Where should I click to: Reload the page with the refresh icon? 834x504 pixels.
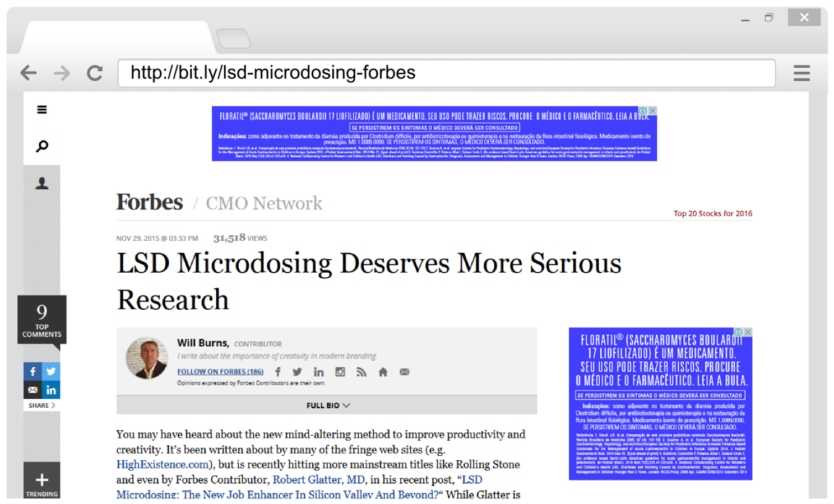click(x=95, y=73)
